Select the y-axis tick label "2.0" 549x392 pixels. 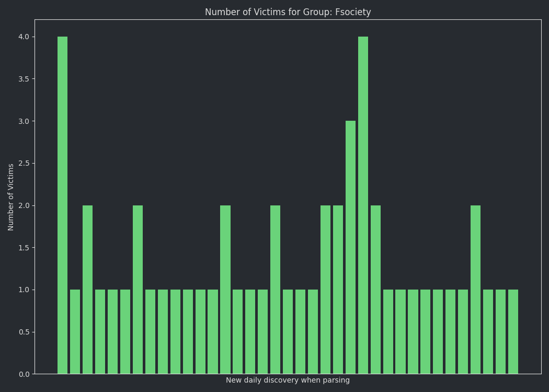click(24, 205)
